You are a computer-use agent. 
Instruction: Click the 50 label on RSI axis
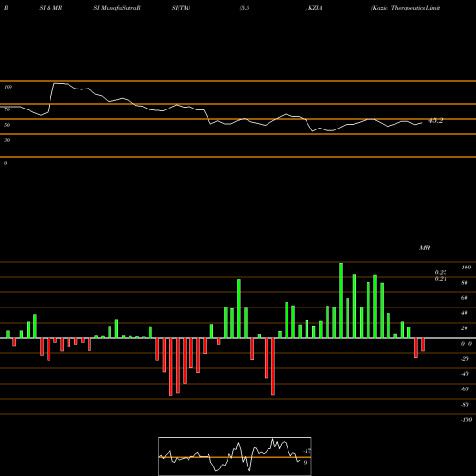coord(7,125)
